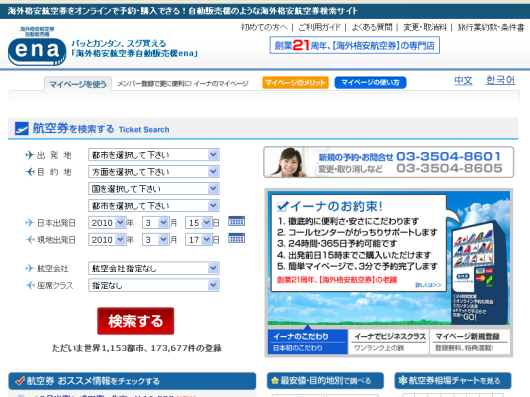The width and height of the screenshot is (530, 397).
Task: Click 最安値・目的地別で調べる header
Action: click(325, 381)
